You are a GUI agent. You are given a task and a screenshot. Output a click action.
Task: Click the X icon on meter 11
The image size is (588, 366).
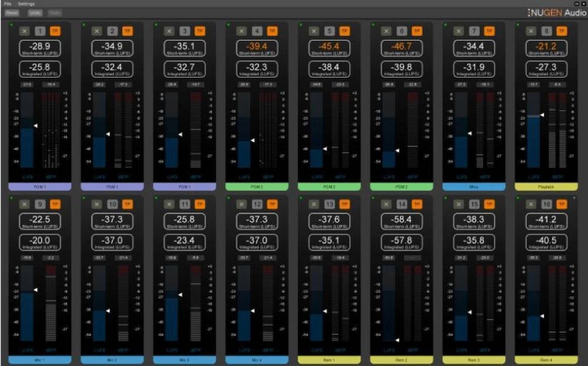click(x=169, y=204)
